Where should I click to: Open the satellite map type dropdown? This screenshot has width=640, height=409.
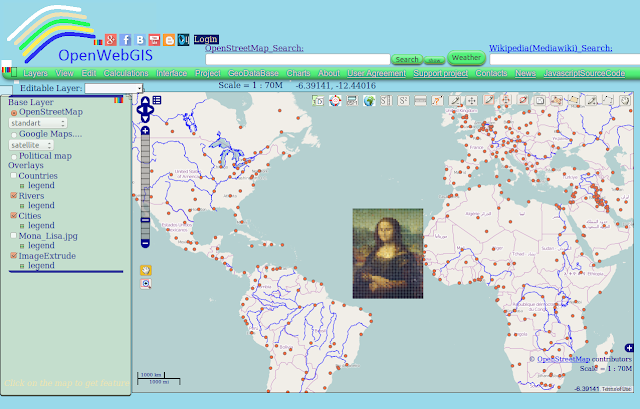click(x=31, y=145)
